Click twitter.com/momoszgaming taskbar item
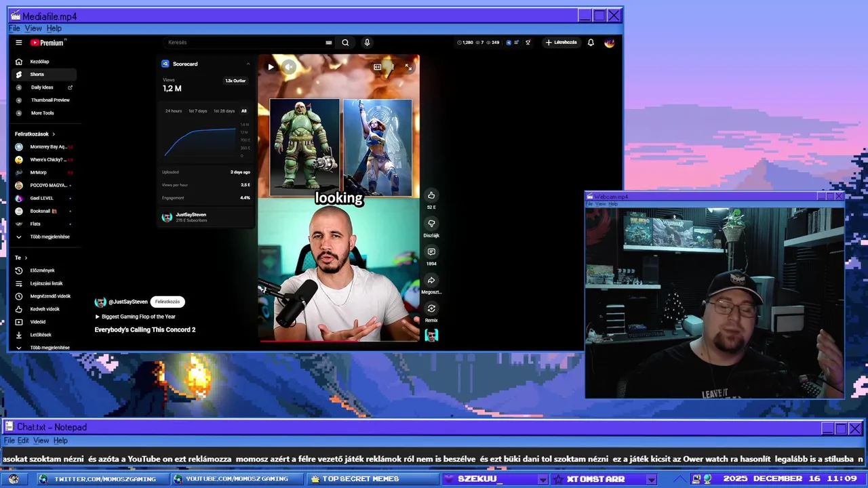 point(101,479)
